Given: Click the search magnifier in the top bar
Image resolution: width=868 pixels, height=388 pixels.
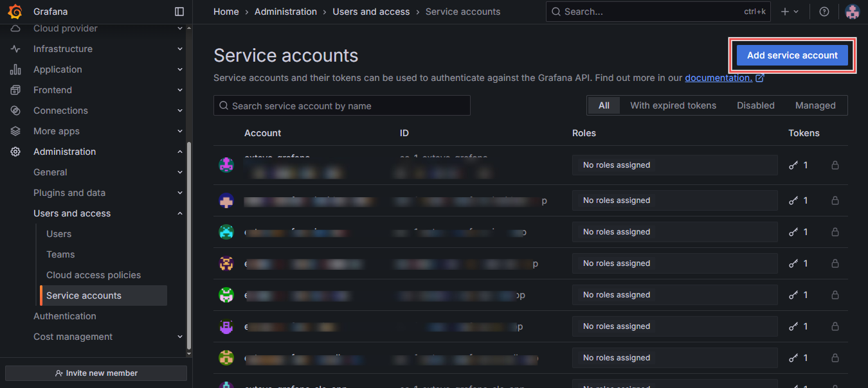Looking at the screenshot, I should coord(556,11).
